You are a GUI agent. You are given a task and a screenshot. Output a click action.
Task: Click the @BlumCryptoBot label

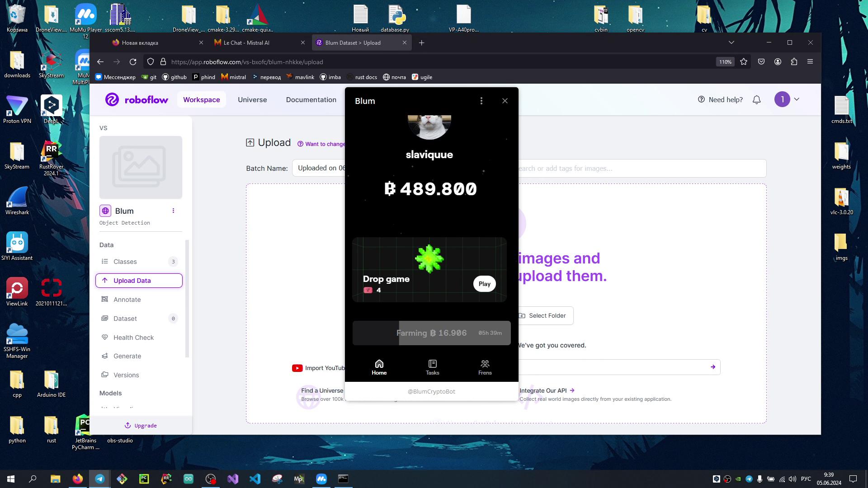431,391
